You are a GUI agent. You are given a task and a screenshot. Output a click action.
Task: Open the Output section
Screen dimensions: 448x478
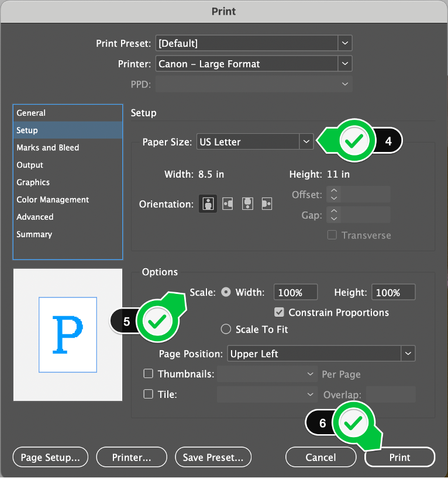click(x=68, y=165)
